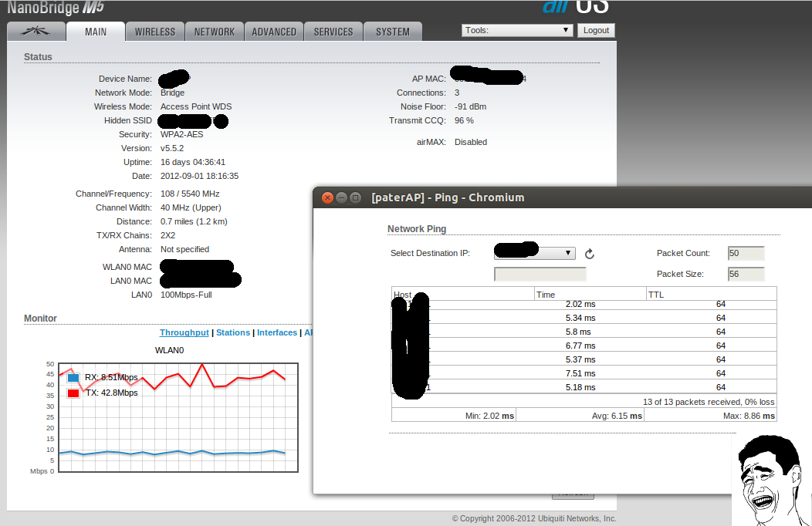Open the Stations monitor link
Viewport: 812px width, 526px height.
point(233,332)
